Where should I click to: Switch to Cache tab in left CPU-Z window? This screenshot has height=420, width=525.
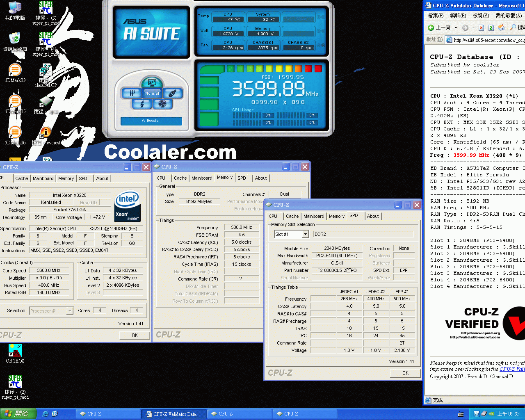(x=22, y=178)
